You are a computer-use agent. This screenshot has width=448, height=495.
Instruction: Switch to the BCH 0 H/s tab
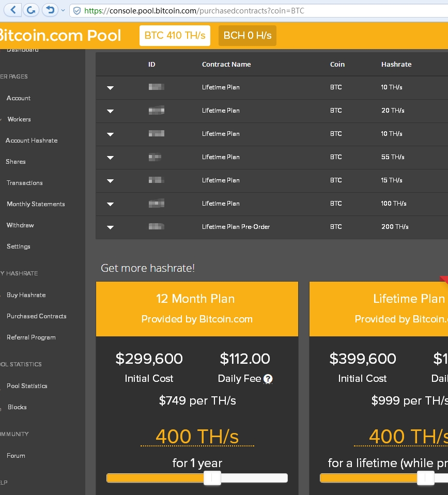click(247, 35)
